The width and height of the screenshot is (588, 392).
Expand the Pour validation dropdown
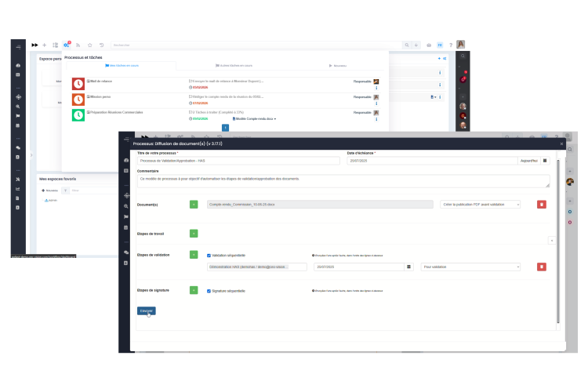pos(470,267)
